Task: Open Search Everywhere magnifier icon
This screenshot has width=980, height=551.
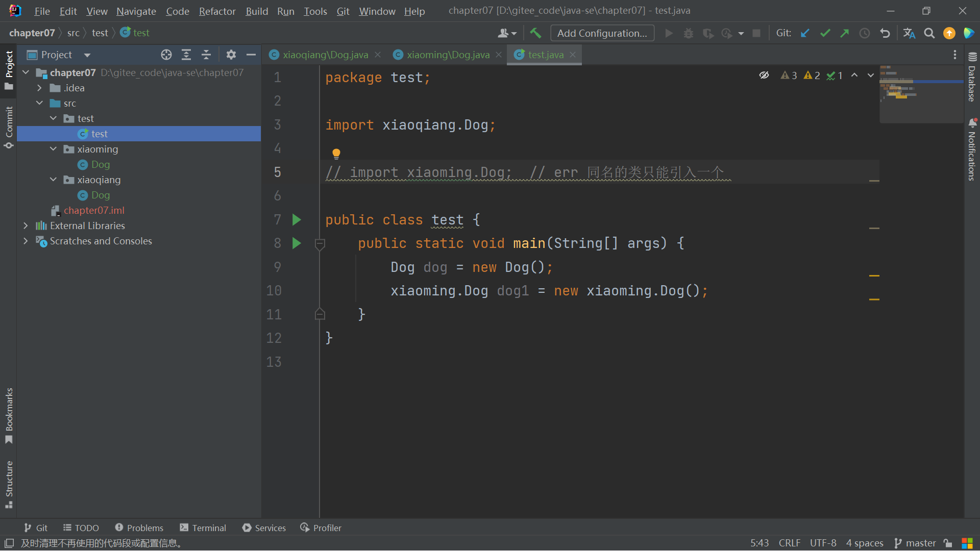Action: pyautogui.click(x=929, y=33)
